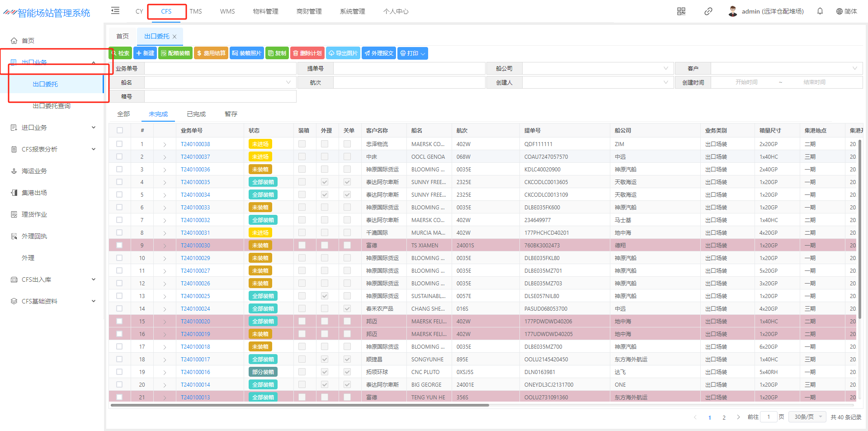Collapse the sidebar with the hamburger icon
The width and height of the screenshot is (868, 431).
point(115,11)
